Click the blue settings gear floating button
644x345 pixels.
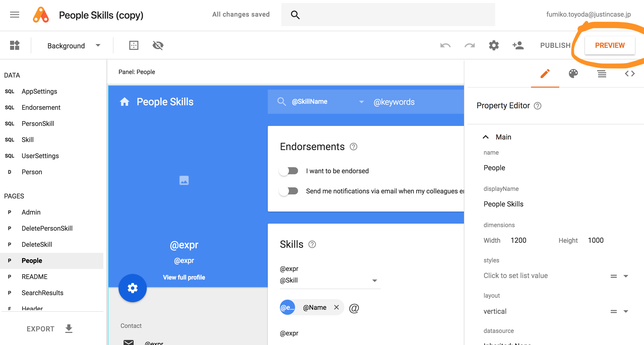pyautogui.click(x=132, y=288)
